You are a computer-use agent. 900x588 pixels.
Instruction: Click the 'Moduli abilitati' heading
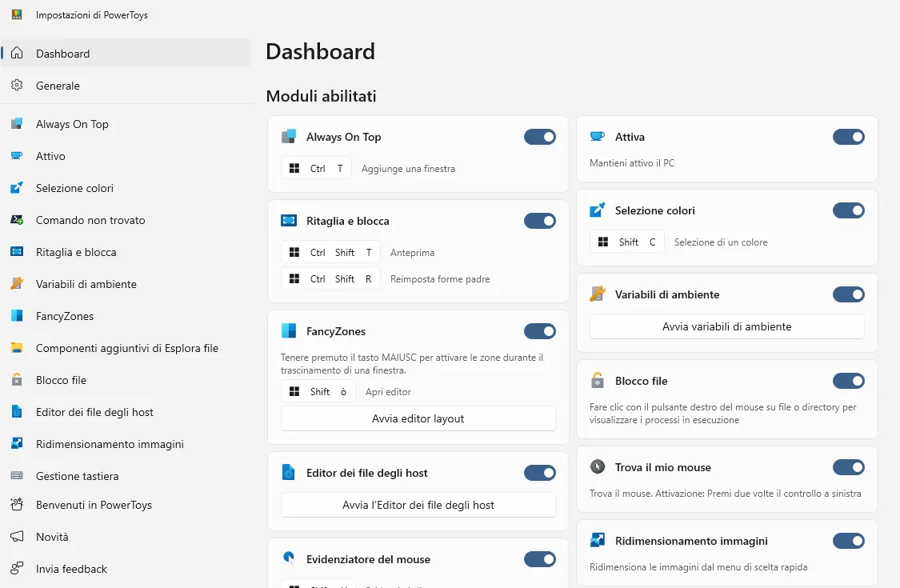pyautogui.click(x=321, y=96)
